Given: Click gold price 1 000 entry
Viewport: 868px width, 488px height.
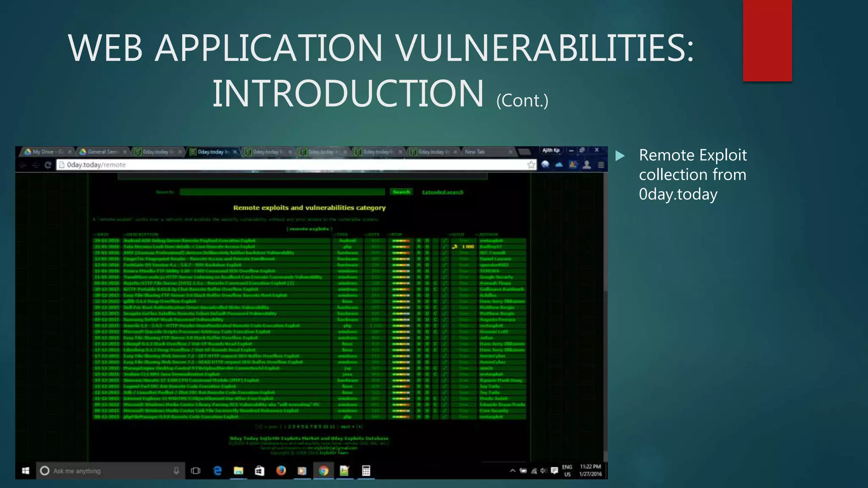Looking at the screenshot, I should 464,247.
